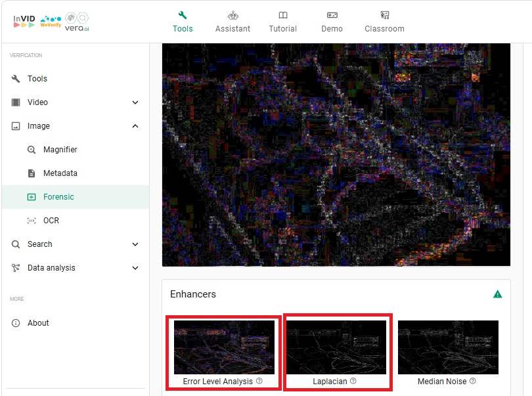Go to the Demo tab

point(332,21)
